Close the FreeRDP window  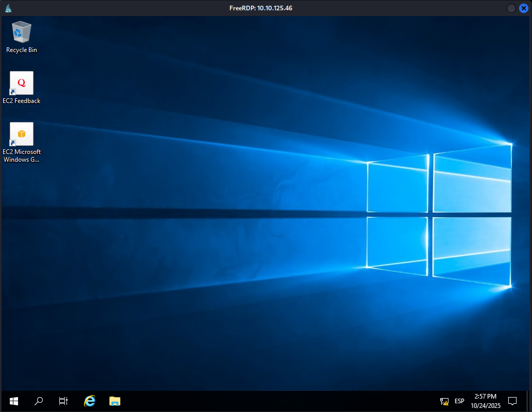pos(524,8)
